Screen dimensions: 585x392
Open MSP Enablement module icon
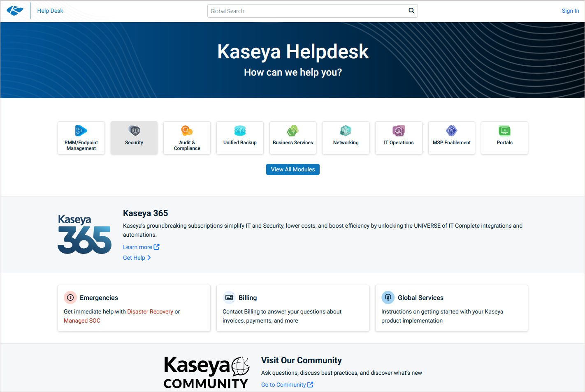452,131
